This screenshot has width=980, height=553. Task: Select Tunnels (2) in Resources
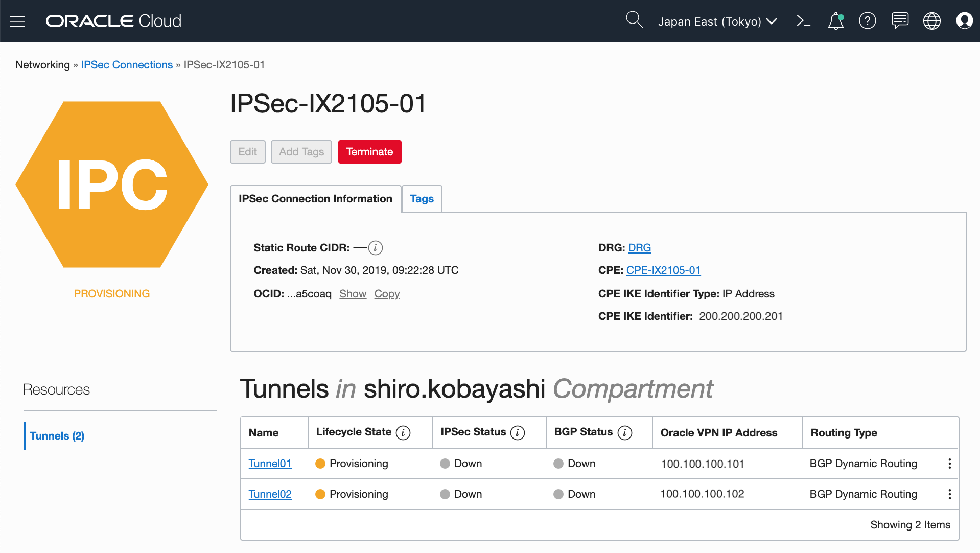pos(57,436)
